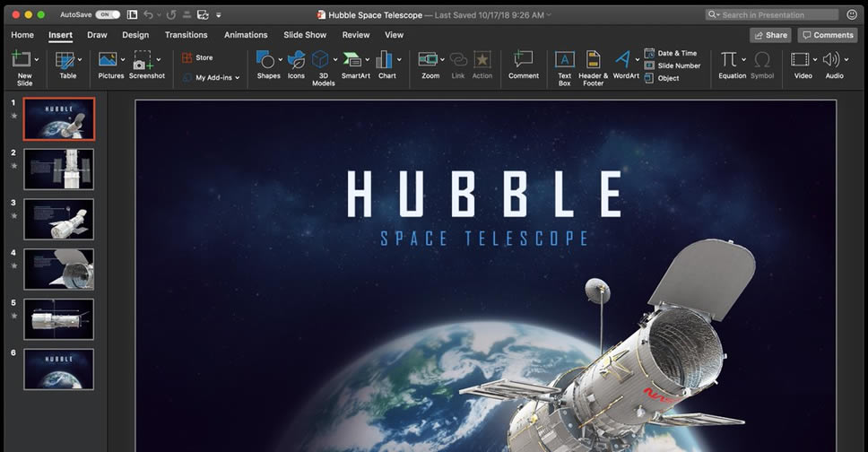Open Header & Footer settings

[x=593, y=60]
